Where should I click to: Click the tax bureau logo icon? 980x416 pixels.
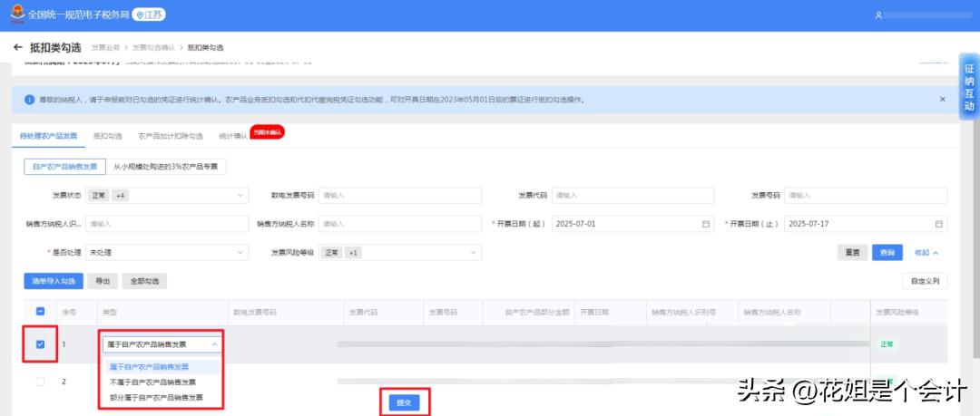click(x=17, y=14)
